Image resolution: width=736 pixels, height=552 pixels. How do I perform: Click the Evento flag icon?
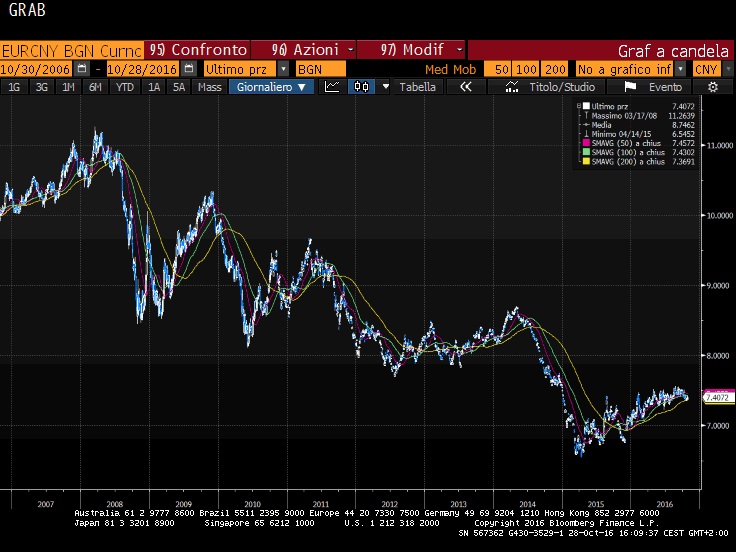630,87
